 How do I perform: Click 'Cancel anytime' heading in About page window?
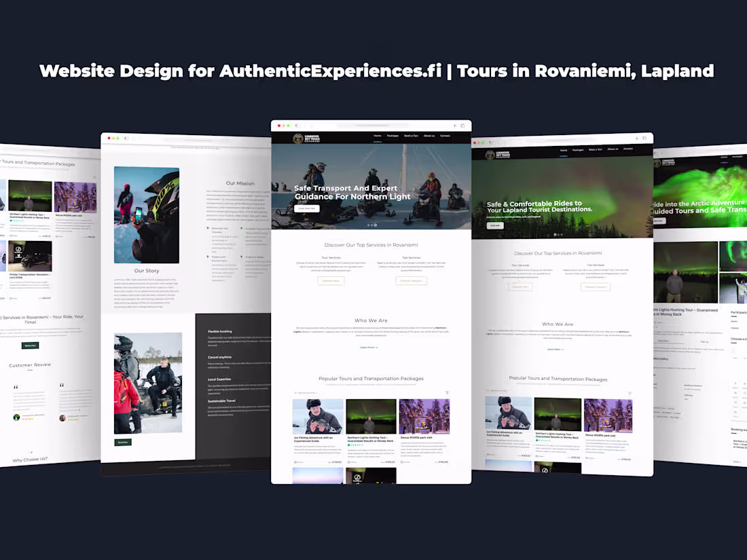[219, 356]
